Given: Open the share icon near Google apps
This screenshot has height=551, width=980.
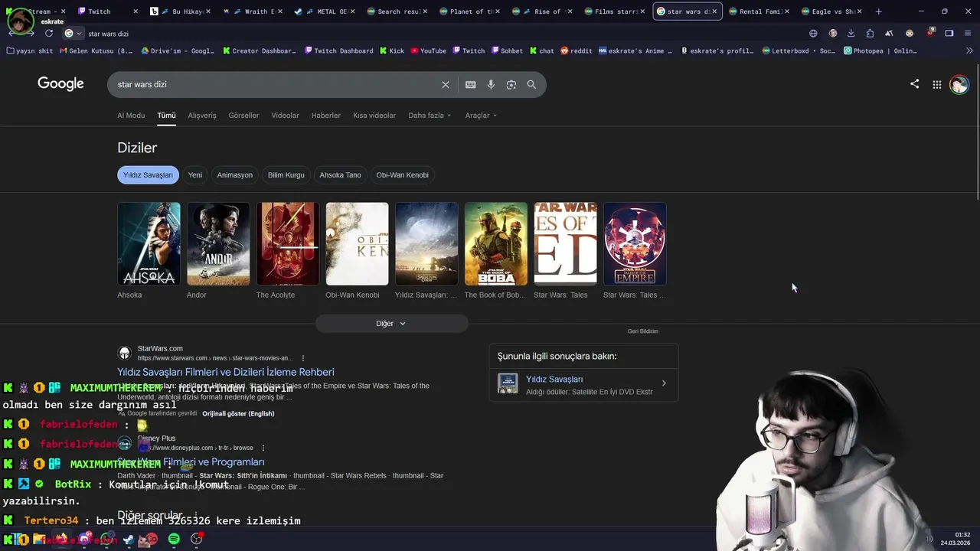Looking at the screenshot, I should [x=914, y=84].
